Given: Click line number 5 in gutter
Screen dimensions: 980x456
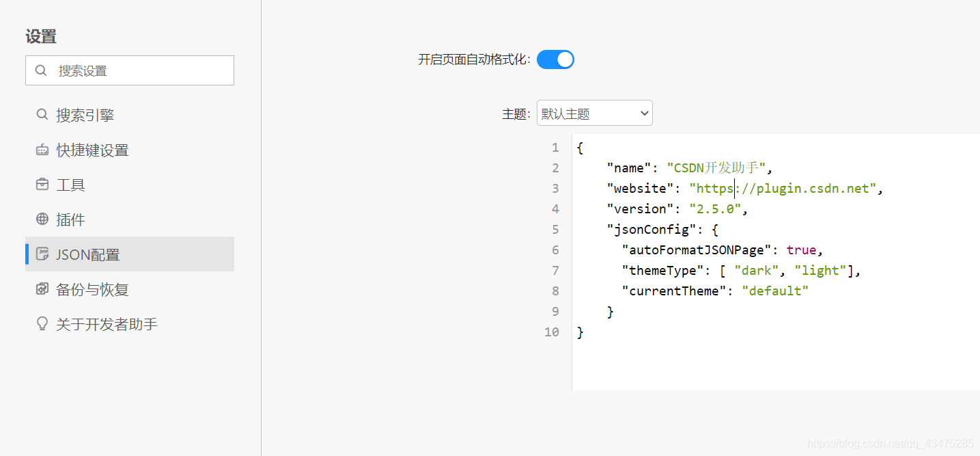Looking at the screenshot, I should point(555,230).
